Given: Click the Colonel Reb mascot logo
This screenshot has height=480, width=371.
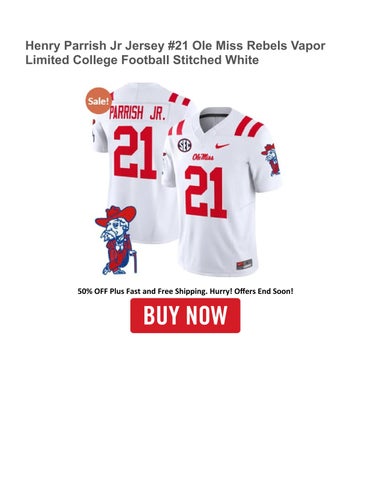Looking at the screenshot, I should 116,240.
